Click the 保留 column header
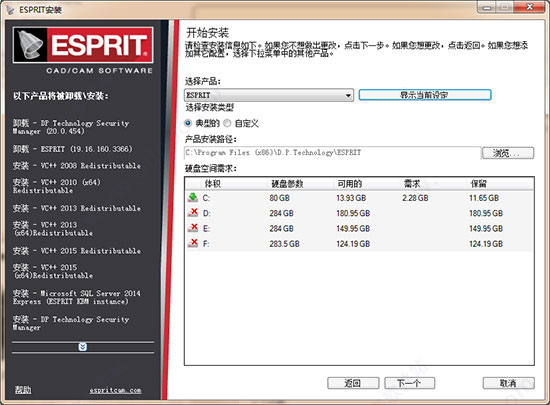550x405 pixels. (x=479, y=183)
